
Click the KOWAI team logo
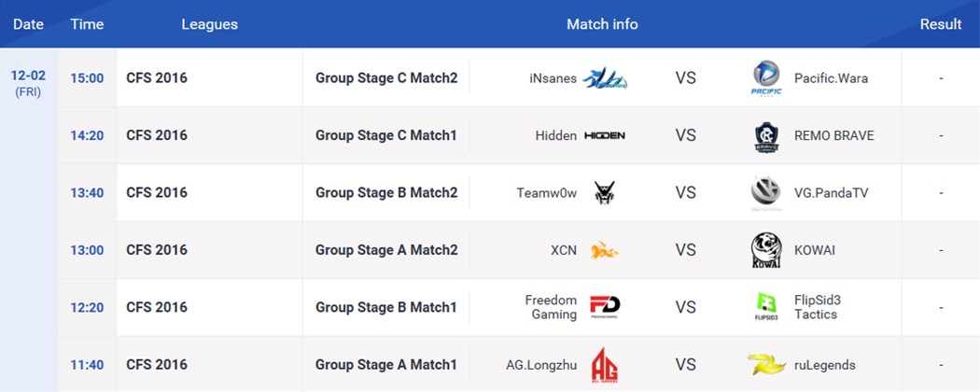pos(766,250)
